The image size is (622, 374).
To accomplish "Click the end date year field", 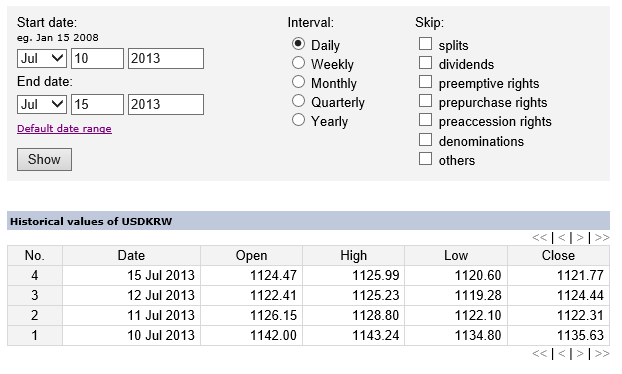I will (166, 104).
